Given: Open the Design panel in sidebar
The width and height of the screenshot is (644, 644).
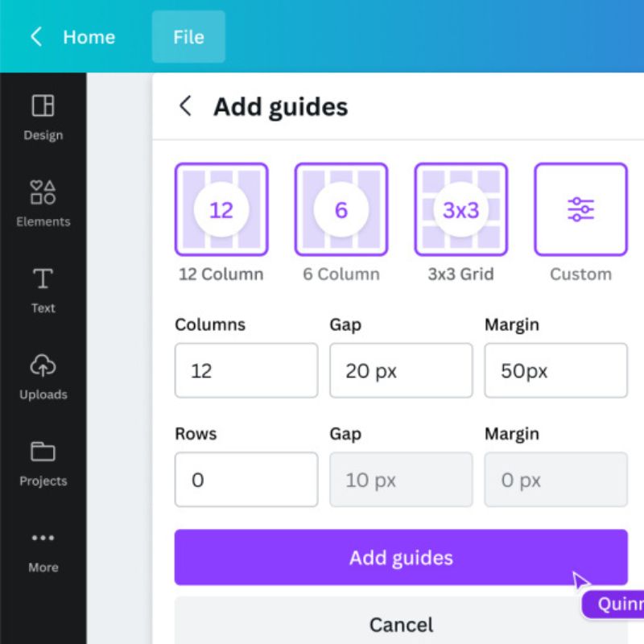Looking at the screenshot, I should [43, 117].
